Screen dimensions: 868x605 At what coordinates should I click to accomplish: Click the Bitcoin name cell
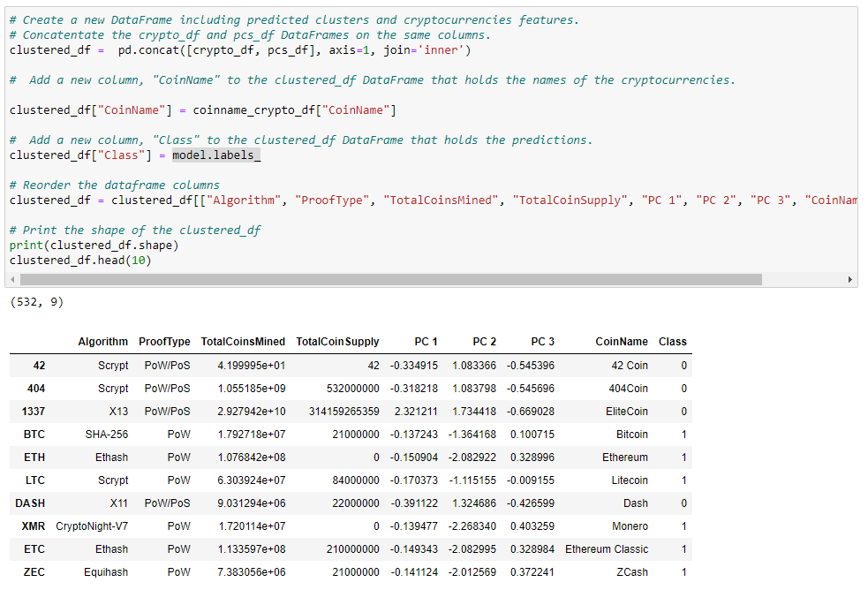632,435
